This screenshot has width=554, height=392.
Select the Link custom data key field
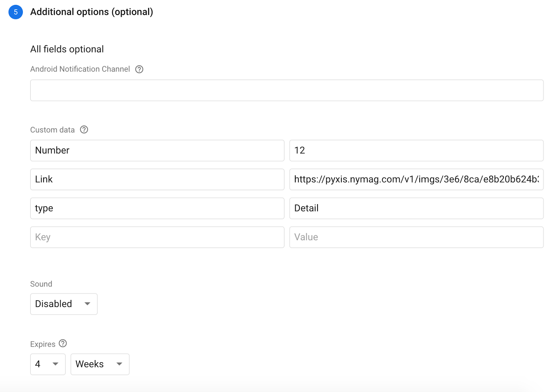[157, 179]
